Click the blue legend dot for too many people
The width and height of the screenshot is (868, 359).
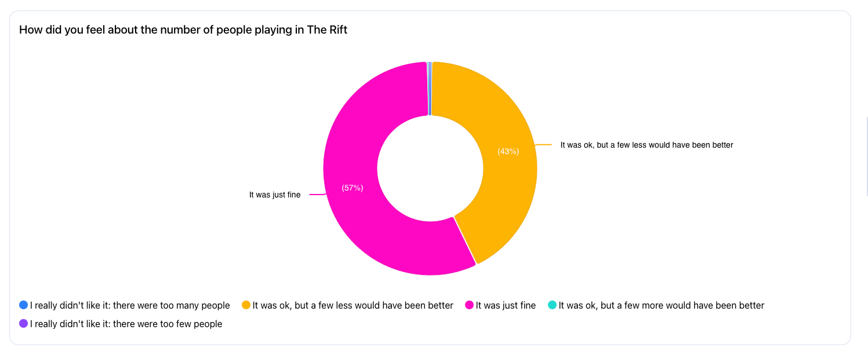[x=24, y=305]
